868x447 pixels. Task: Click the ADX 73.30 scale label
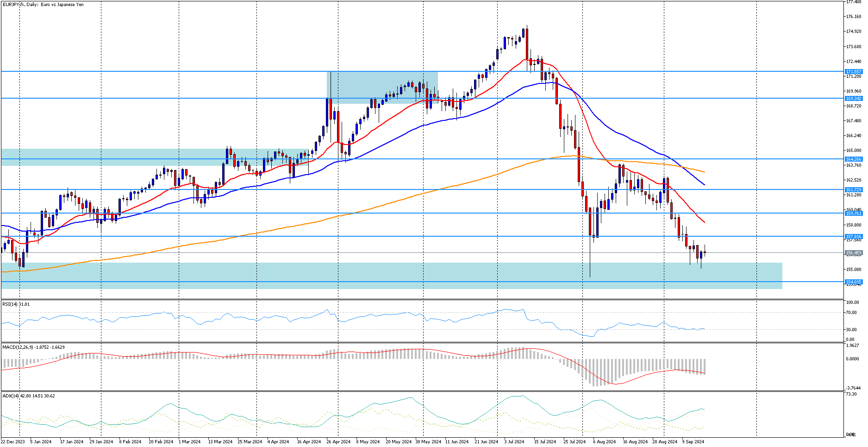tap(851, 394)
